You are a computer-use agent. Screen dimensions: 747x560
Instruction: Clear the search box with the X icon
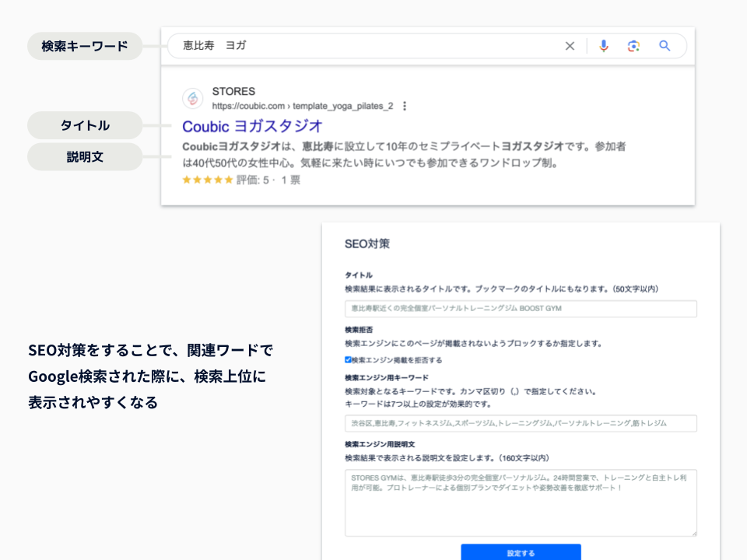(570, 46)
